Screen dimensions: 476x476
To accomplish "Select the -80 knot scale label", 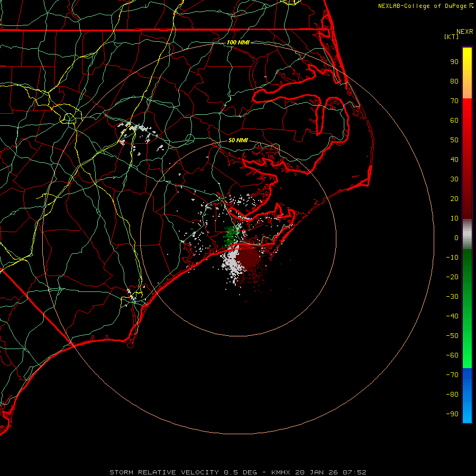I will [452, 395].
